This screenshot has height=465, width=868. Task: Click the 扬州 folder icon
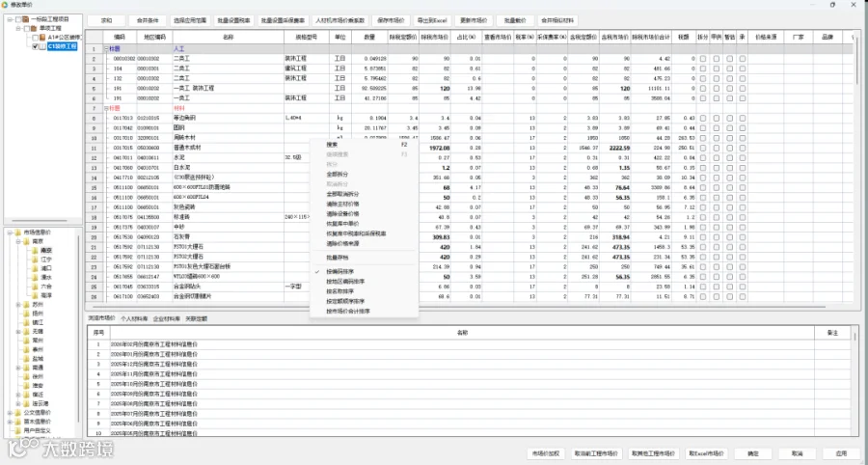(26, 314)
